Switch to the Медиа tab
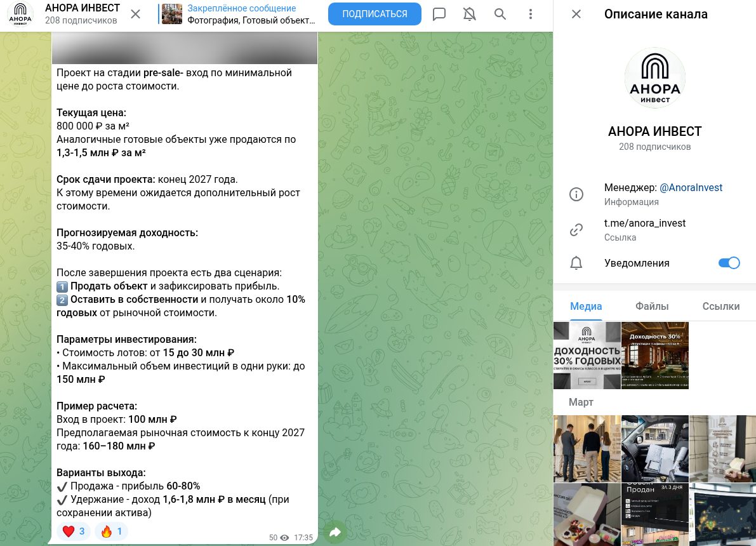The image size is (756, 546). (585, 306)
